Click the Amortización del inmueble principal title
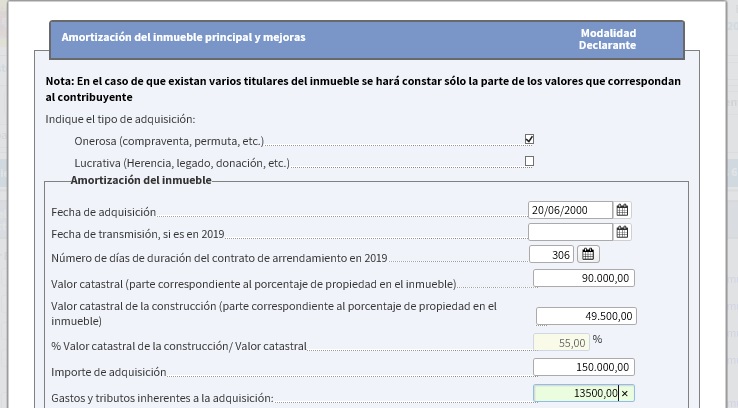The image size is (738, 408). point(183,38)
